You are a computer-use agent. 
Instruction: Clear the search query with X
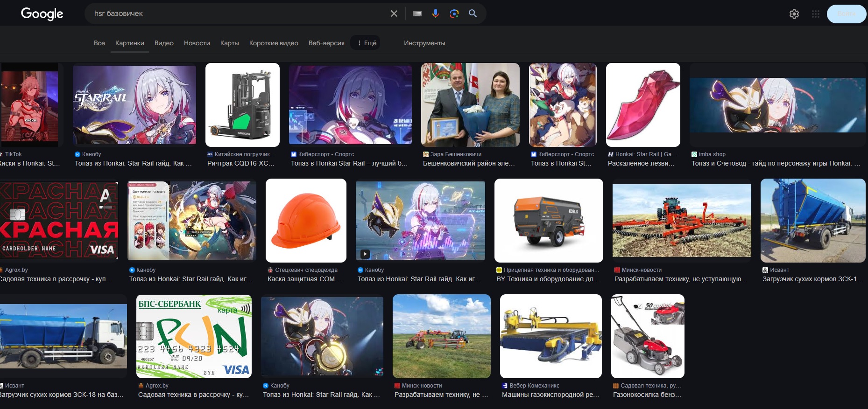(x=394, y=14)
